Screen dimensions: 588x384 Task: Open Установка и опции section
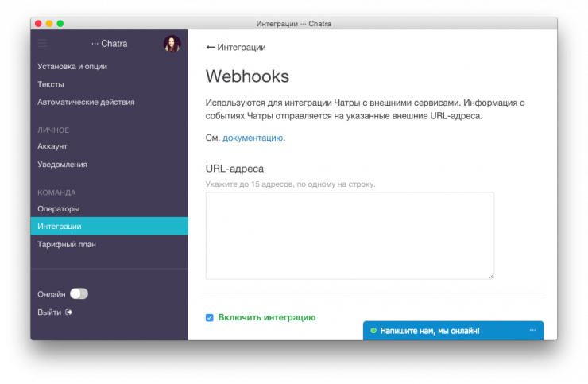point(72,66)
